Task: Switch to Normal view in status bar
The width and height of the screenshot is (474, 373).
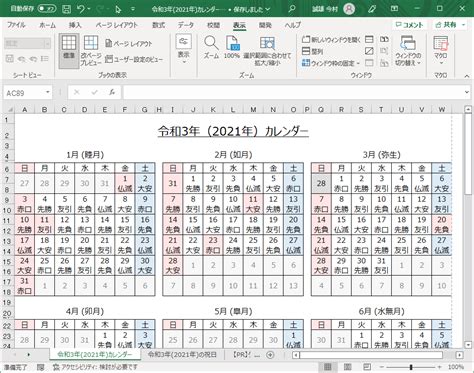Action: point(327,367)
